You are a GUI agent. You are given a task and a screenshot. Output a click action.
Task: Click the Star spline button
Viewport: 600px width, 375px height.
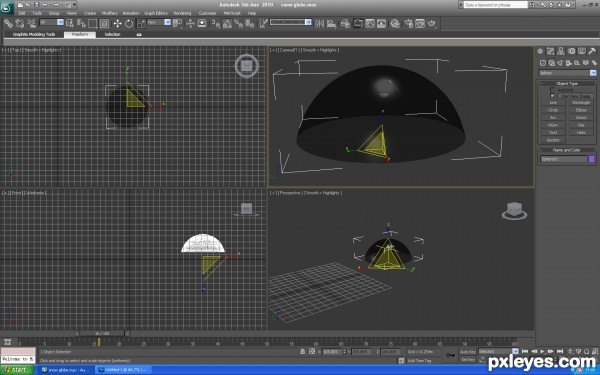[581, 125]
